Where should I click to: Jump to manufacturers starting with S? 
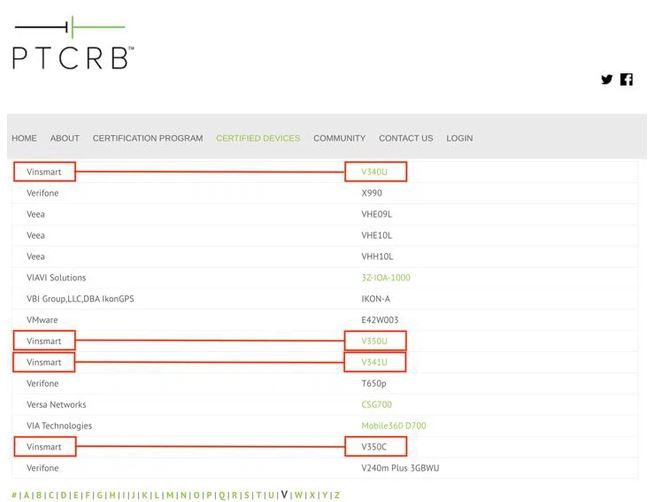click(x=247, y=495)
